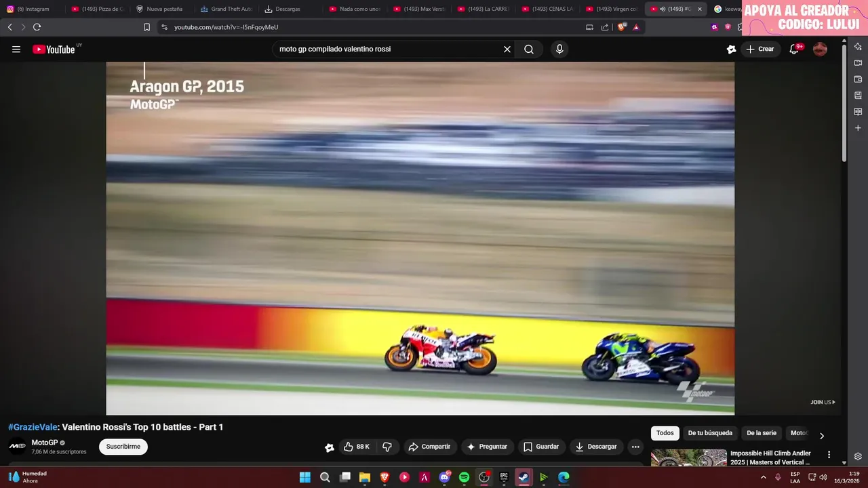
Task: Mute the playing YouTube tab speaker icon
Action: click(x=663, y=9)
